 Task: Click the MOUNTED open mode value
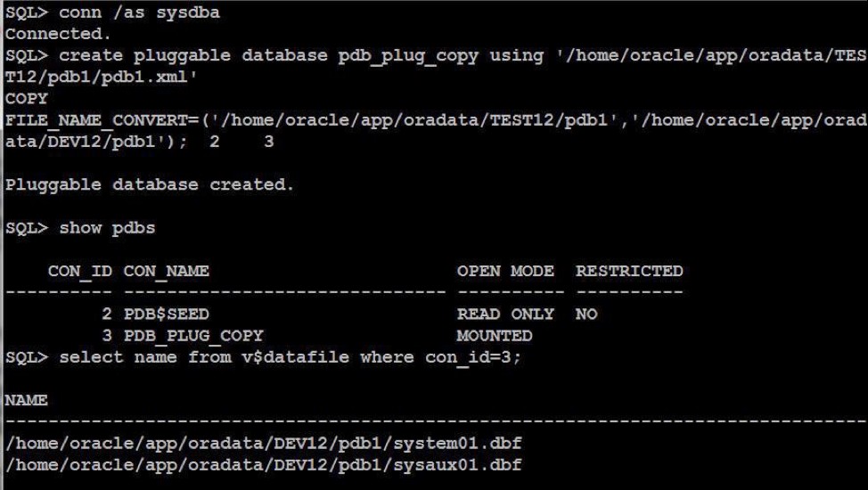pos(495,336)
